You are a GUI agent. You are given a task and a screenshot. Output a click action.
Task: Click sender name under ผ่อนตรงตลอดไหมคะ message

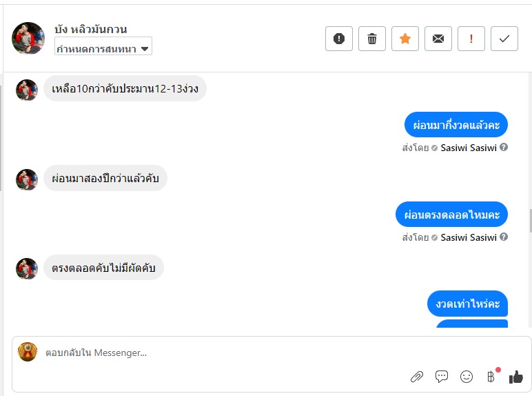click(x=469, y=237)
